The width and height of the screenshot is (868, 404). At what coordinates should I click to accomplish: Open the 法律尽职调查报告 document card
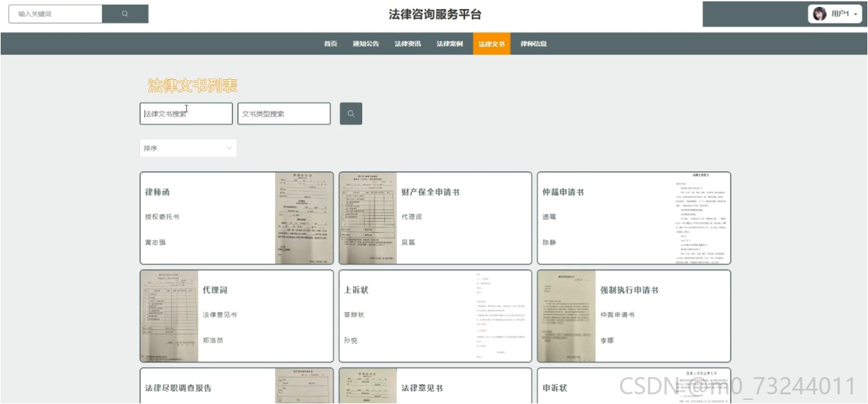point(237,386)
